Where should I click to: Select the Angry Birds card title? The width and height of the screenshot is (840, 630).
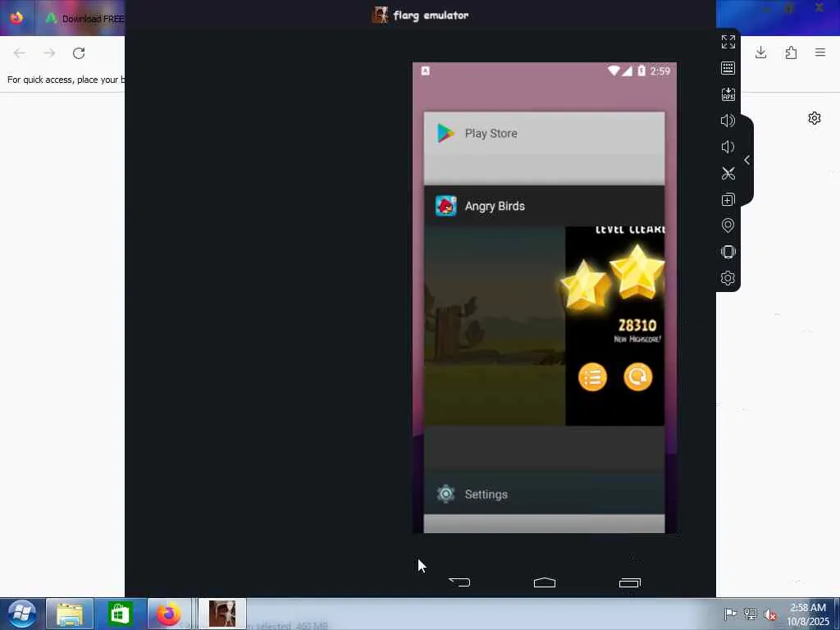[495, 206]
